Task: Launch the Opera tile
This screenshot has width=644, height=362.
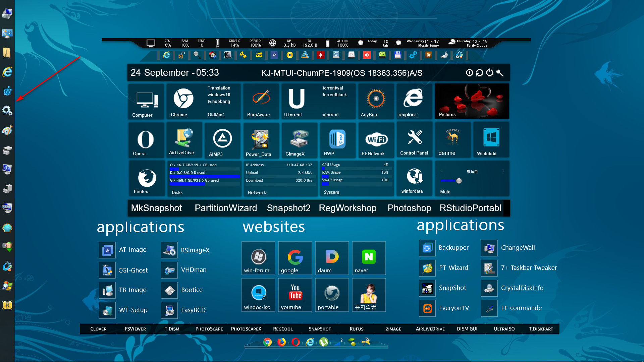Action: click(146, 140)
